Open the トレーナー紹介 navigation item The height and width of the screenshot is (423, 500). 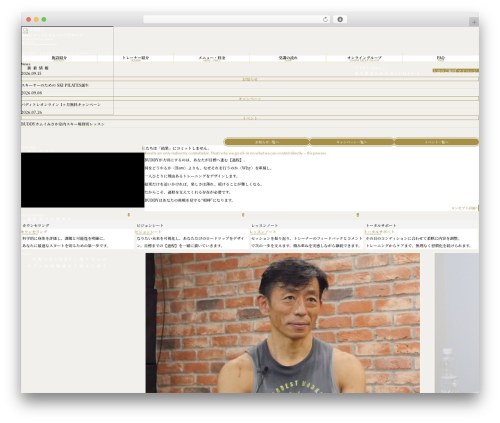click(136, 58)
